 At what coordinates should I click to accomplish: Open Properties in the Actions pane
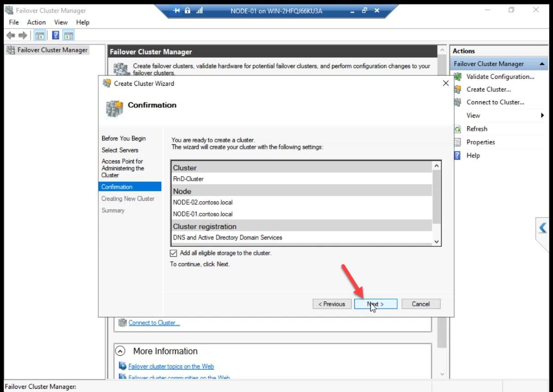point(480,142)
